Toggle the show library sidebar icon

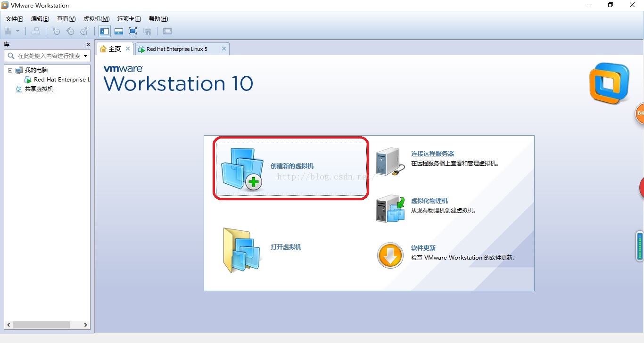tap(105, 31)
